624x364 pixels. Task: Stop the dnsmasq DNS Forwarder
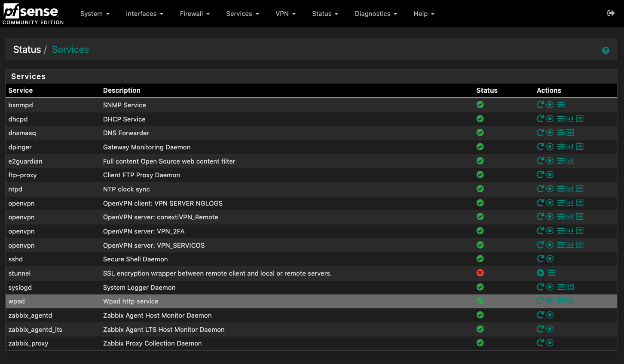tap(550, 132)
